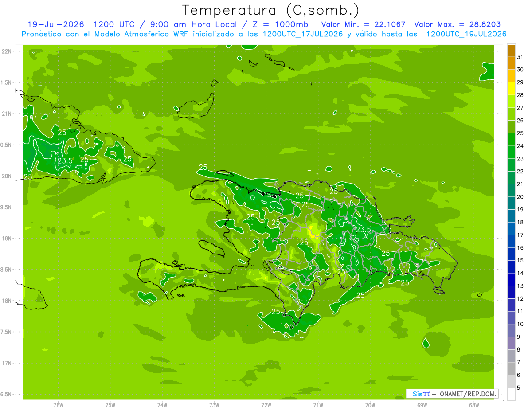Click the "71W" longitude axis label
Viewport: 532px width, 411px height.
tap(318, 405)
